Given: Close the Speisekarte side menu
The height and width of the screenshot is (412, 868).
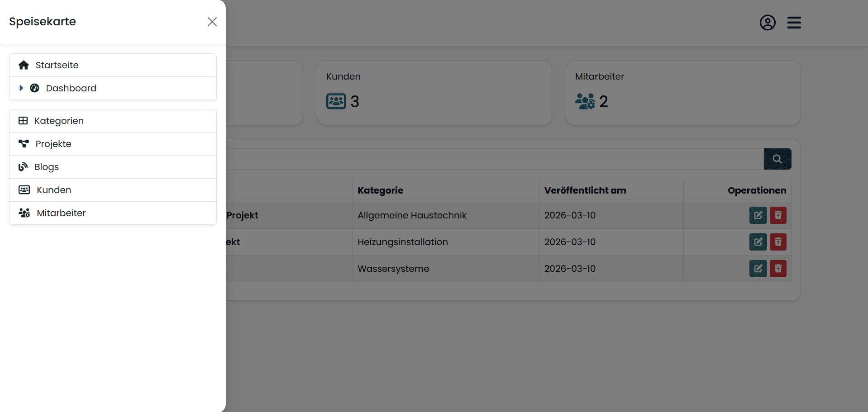Looking at the screenshot, I should [x=212, y=22].
